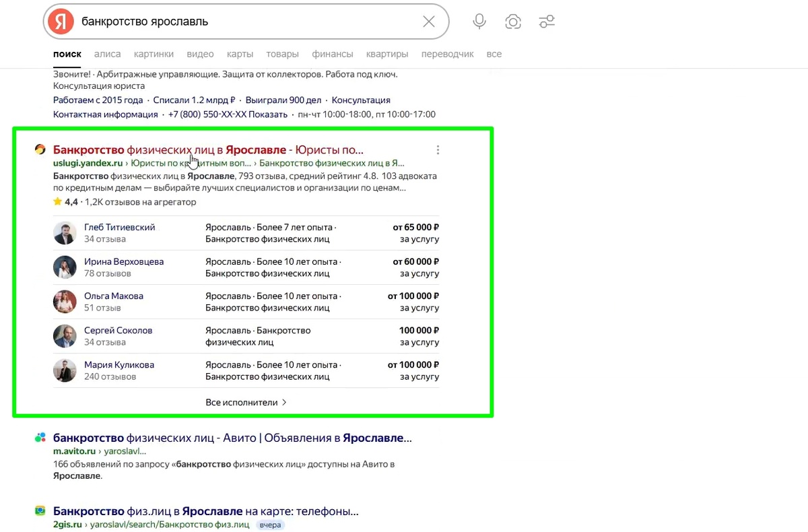The height and width of the screenshot is (532, 808).
Task: Click the 2gis.ru domain link
Action: point(67,524)
